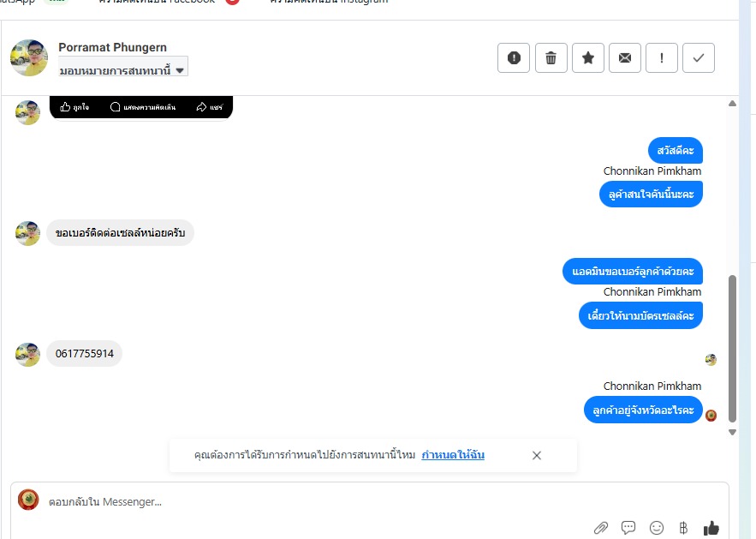Flag conversation as priority with exclamation mark
Image resolution: width=756 pixels, height=539 pixels.
coord(662,58)
